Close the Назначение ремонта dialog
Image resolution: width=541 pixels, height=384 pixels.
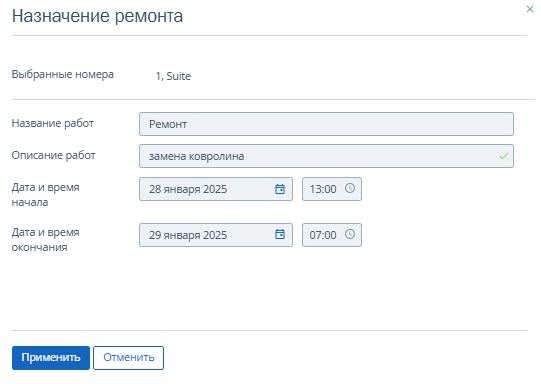(x=530, y=9)
